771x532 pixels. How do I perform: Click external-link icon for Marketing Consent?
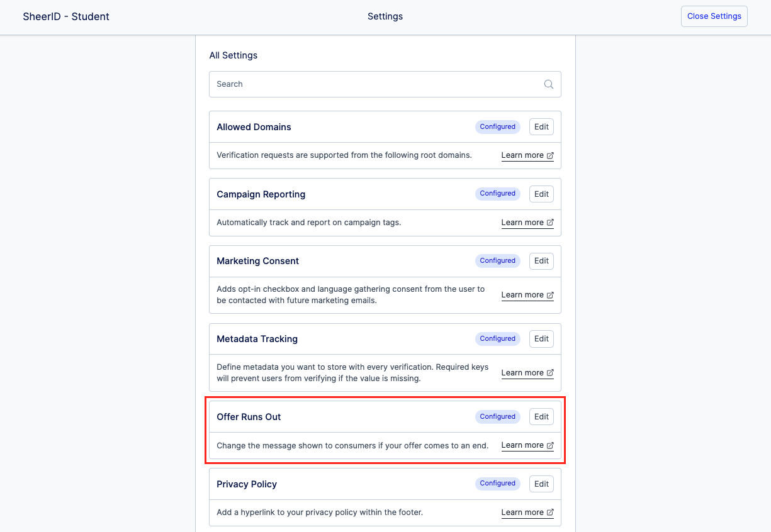click(550, 295)
